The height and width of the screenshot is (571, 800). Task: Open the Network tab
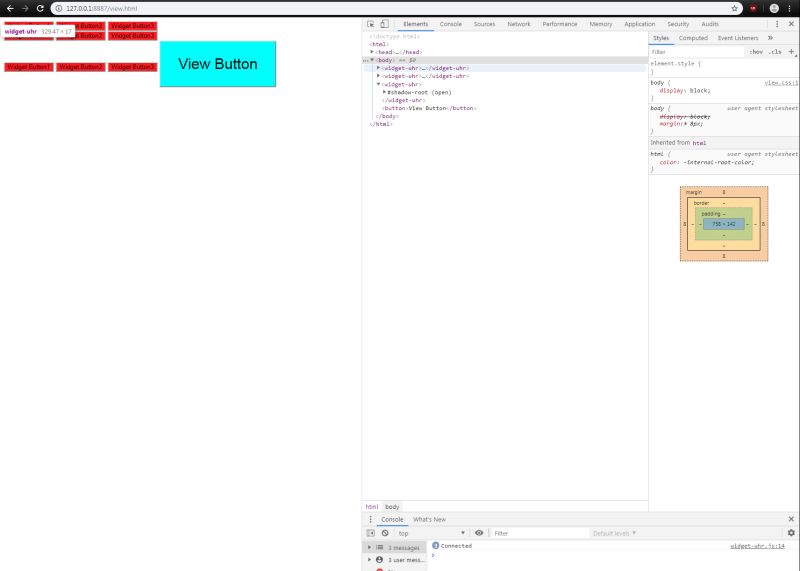point(518,24)
